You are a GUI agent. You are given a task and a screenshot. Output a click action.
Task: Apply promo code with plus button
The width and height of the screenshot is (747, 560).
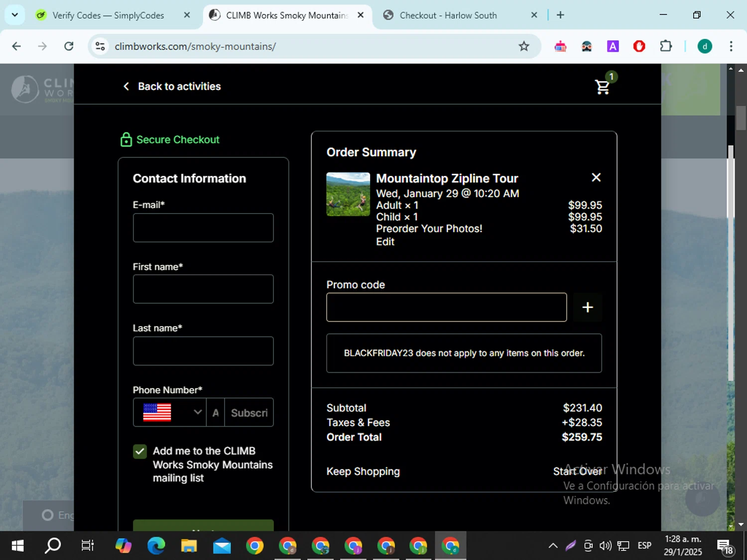[x=588, y=307]
